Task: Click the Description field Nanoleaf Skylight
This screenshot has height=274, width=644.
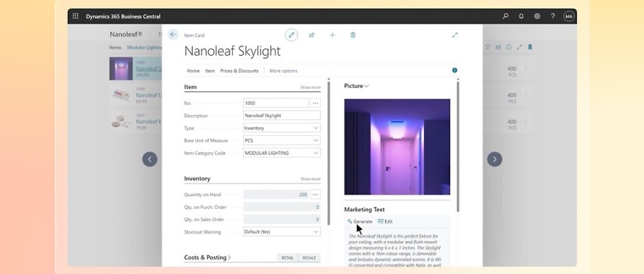Action: (x=282, y=116)
